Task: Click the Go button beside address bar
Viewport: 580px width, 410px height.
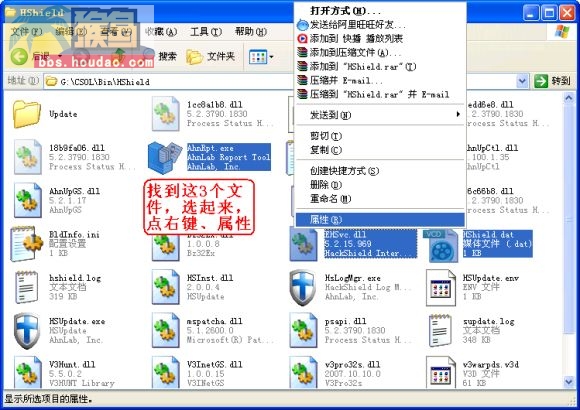Action: [x=552, y=81]
